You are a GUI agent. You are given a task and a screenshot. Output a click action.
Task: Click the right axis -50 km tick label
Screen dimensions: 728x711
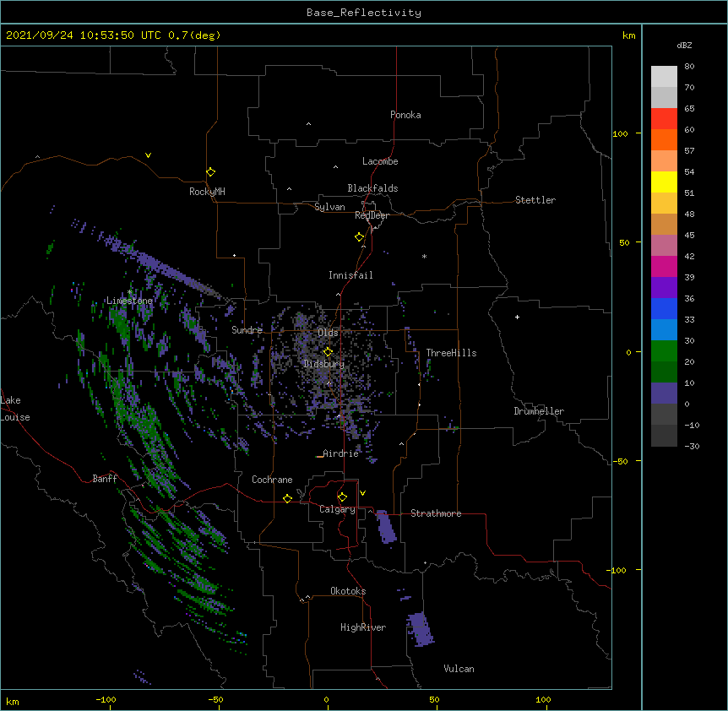[620, 461]
